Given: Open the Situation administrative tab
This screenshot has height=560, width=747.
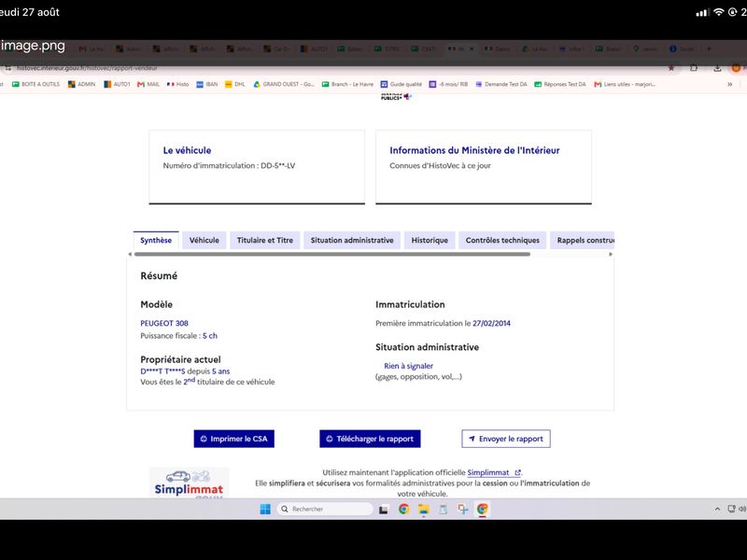Looking at the screenshot, I should pyautogui.click(x=352, y=241).
